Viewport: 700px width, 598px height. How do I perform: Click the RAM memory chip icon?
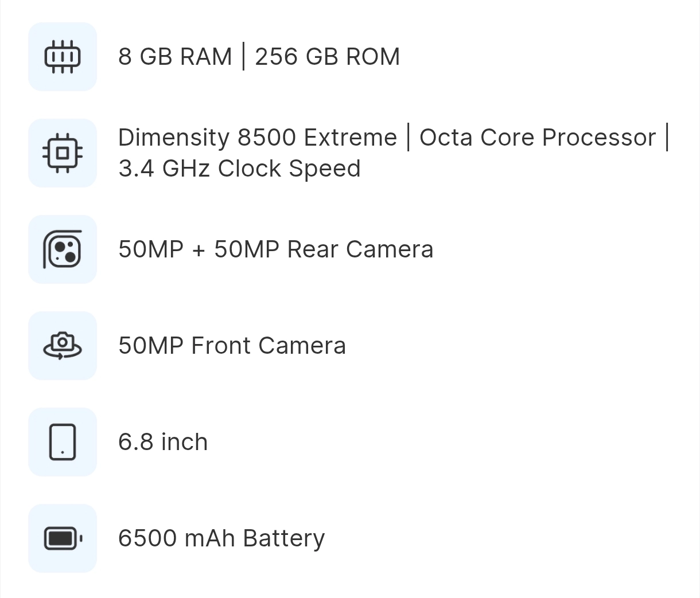(x=63, y=57)
